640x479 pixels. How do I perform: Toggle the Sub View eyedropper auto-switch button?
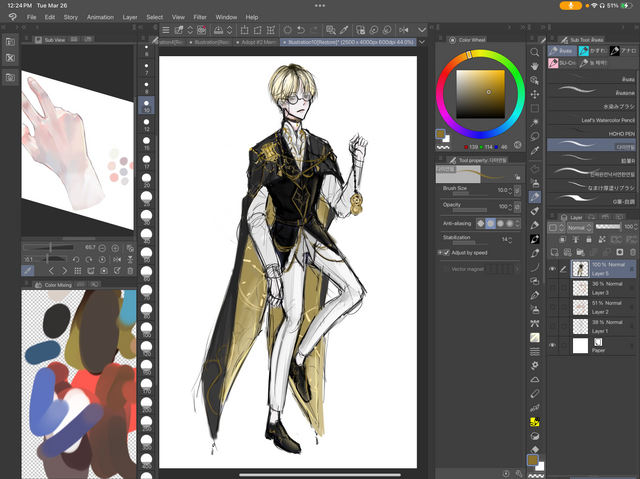click(28, 271)
